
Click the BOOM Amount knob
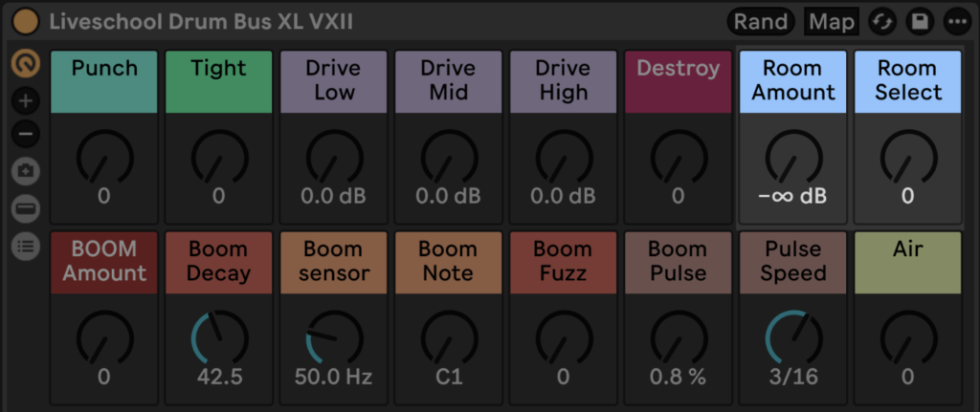click(103, 338)
